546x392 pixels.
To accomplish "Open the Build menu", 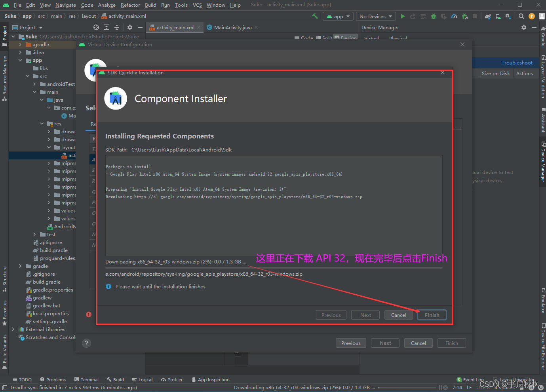I will [x=150, y=5].
